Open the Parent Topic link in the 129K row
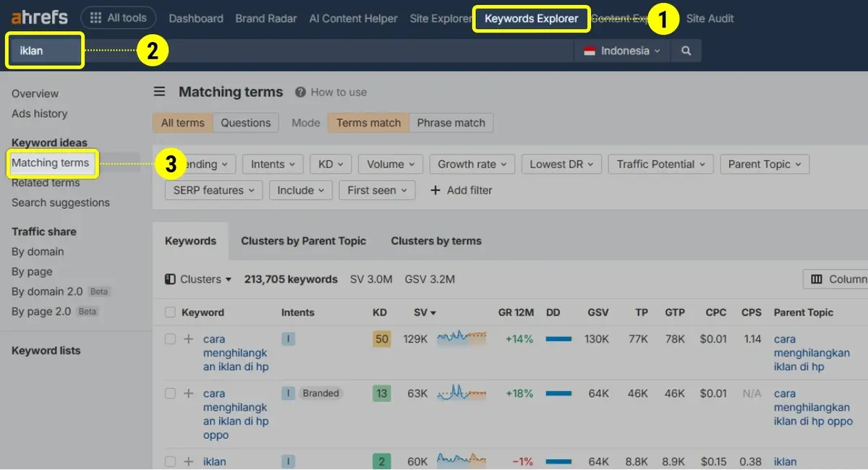This screenshot has height=470, width=868. [x=812, y=353]
